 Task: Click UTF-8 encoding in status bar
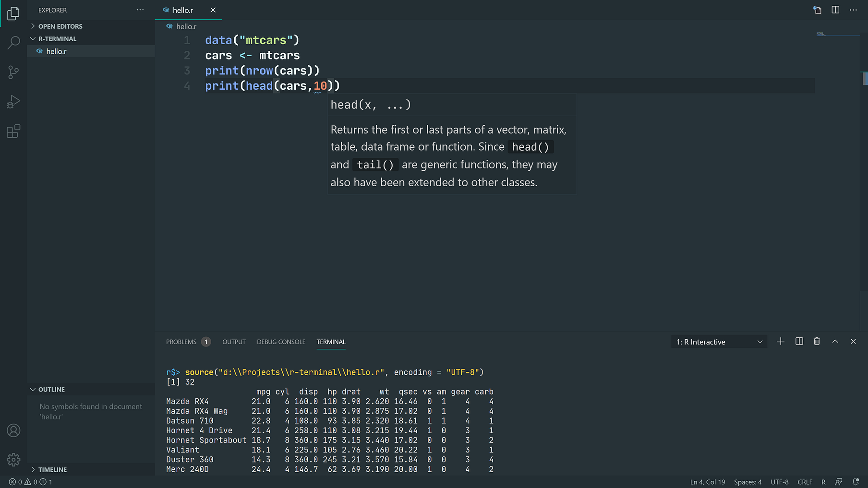(779, 482)
